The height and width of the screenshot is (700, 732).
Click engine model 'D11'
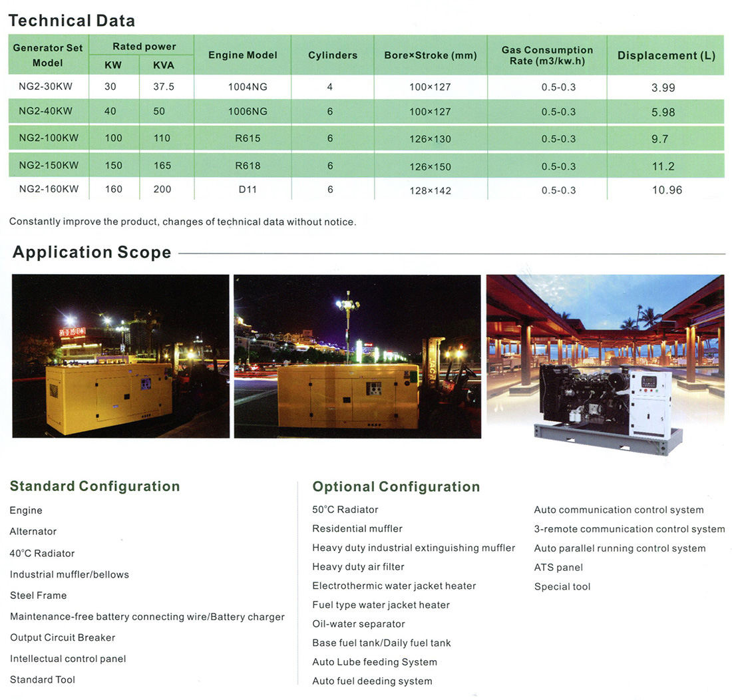coord(248,190)
